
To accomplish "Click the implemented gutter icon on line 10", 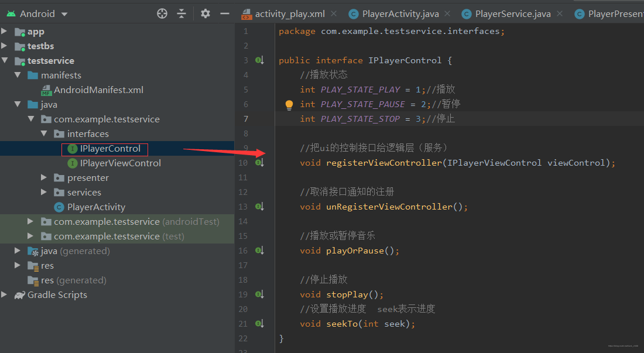I will [259, 163].
